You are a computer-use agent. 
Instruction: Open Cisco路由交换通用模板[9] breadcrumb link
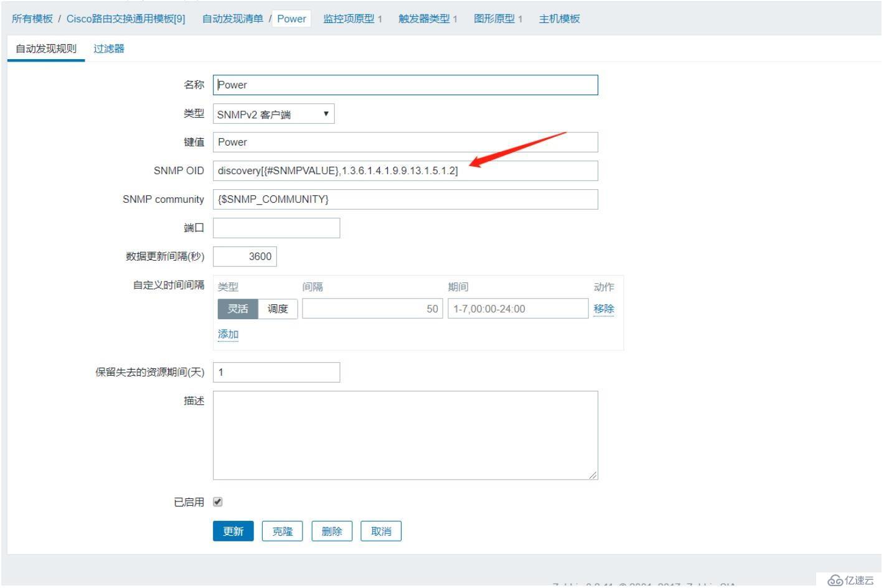[x=126, y=19]
